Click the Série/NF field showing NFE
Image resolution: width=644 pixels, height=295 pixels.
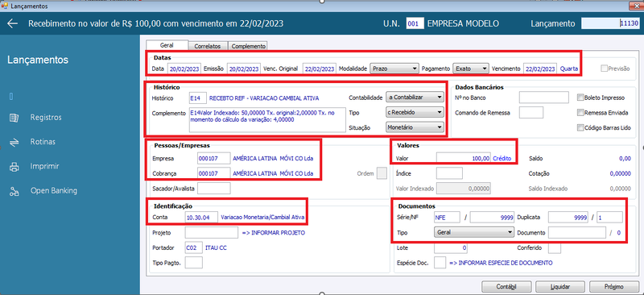(448, 218)
